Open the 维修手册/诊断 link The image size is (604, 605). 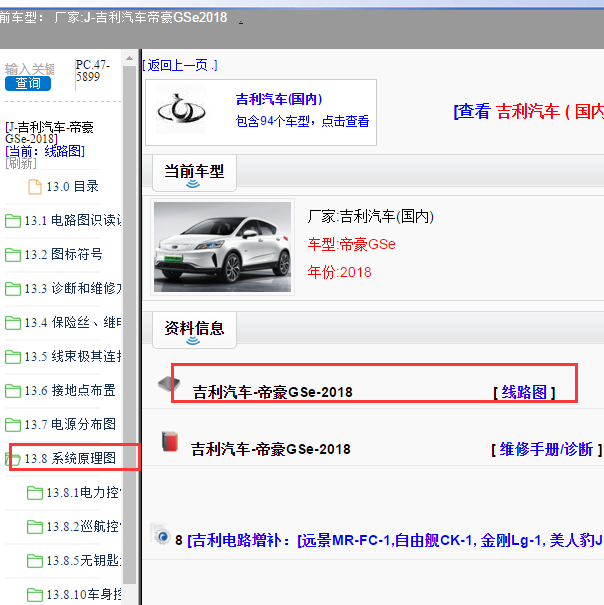click(x=546, y=450)
